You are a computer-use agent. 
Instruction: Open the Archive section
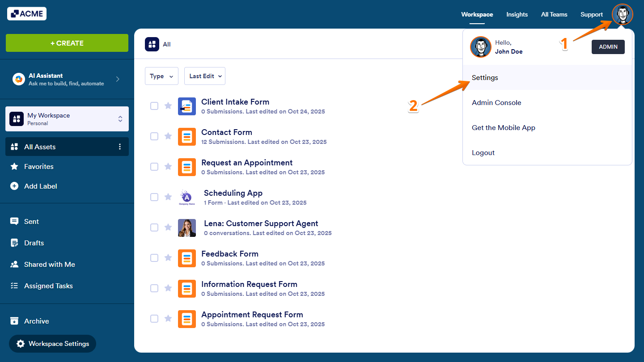(15, 321)
